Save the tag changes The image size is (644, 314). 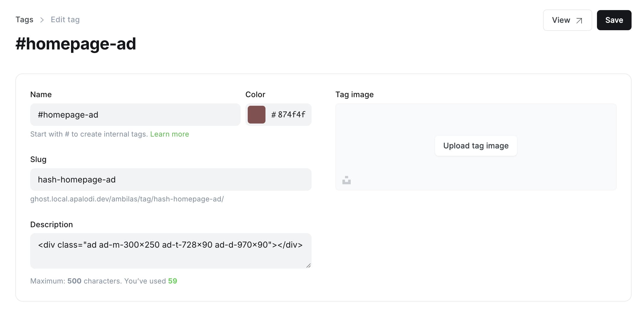click(x=614, y=20)
